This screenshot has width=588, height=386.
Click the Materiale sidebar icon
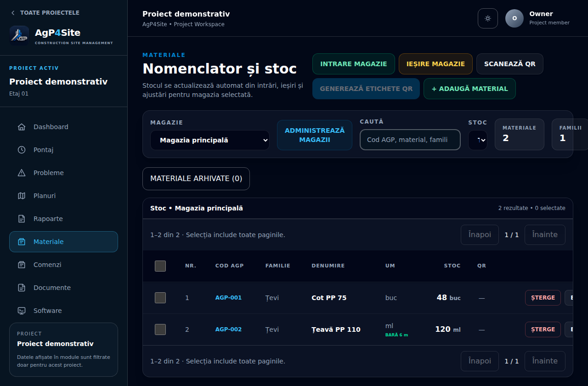click(x=22, y=242)
